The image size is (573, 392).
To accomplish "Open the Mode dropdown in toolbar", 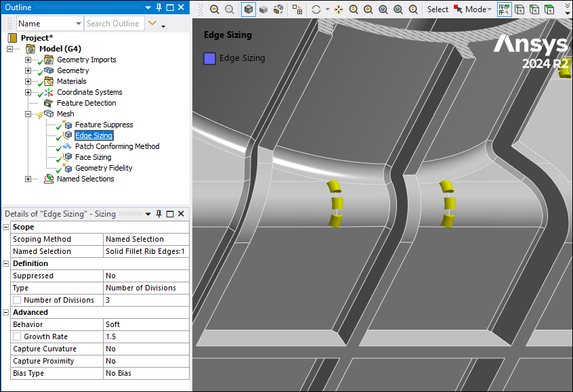I will click(478, 9).
